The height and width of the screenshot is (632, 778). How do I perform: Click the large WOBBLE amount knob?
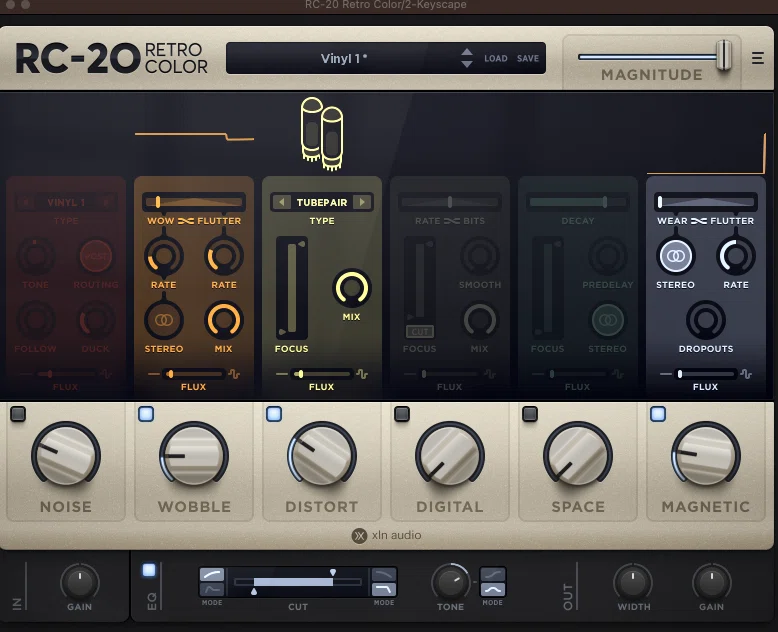click(194, 455)
